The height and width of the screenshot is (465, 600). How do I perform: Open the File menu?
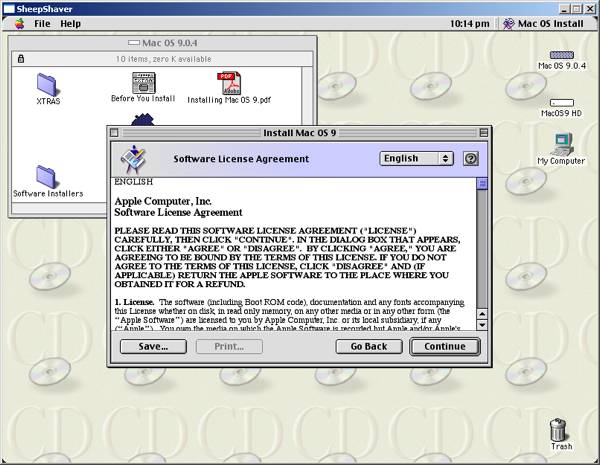pyautogui.click(x=42, y=23)
